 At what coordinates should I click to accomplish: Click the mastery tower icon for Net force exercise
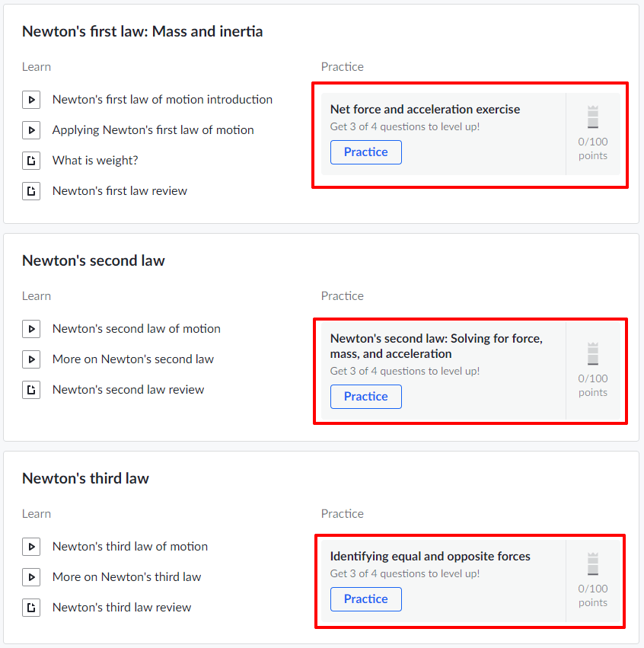click(x=593, y=117)
